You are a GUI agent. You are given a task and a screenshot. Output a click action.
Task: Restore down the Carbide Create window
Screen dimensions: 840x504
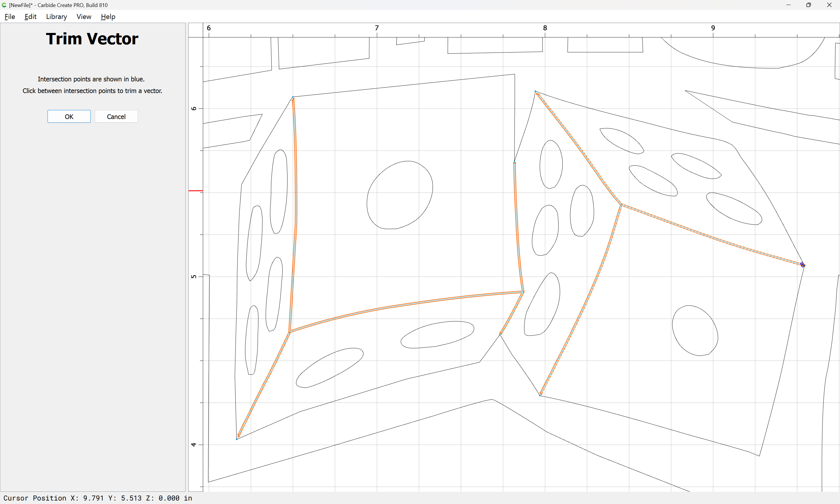[x=808, y=5]
